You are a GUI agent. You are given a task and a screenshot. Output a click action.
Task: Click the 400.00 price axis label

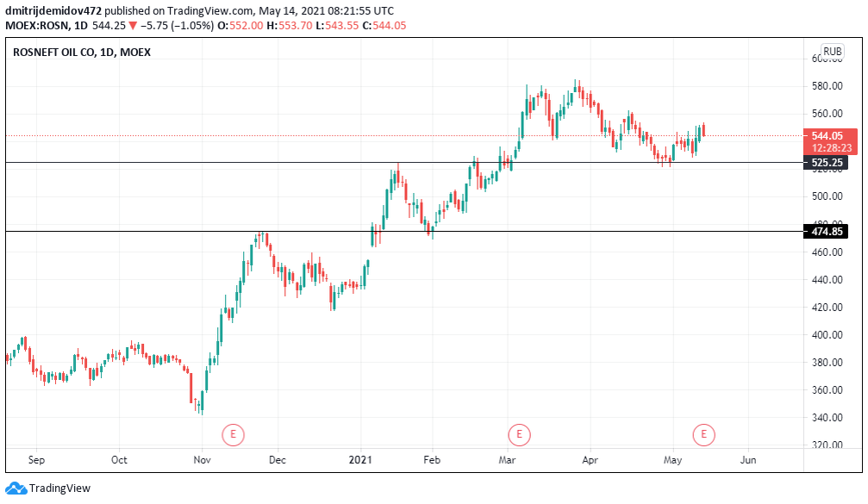pos(827,335)
